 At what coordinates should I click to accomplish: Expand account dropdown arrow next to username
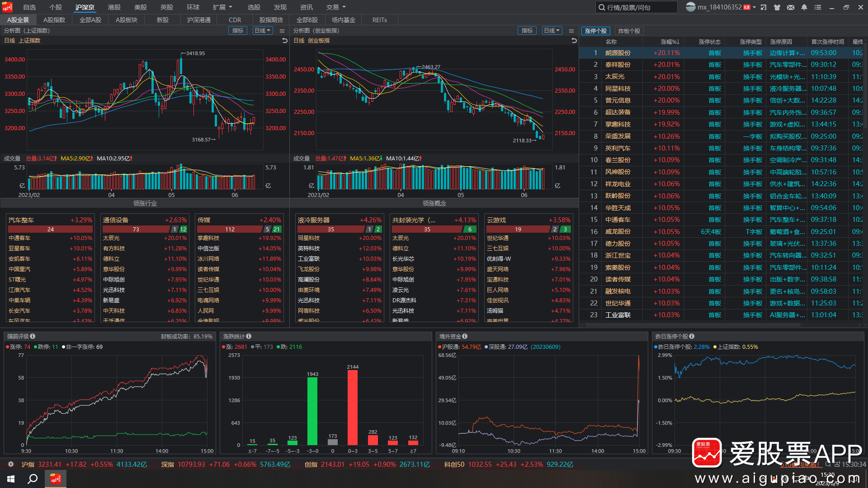pyautogui.click(x=754, y=7)
